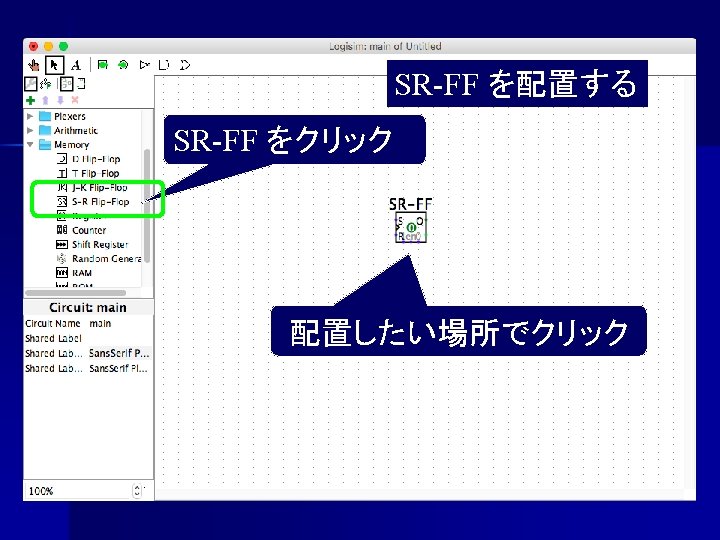Click the 'SansSerif Pl...' second value

118,368
